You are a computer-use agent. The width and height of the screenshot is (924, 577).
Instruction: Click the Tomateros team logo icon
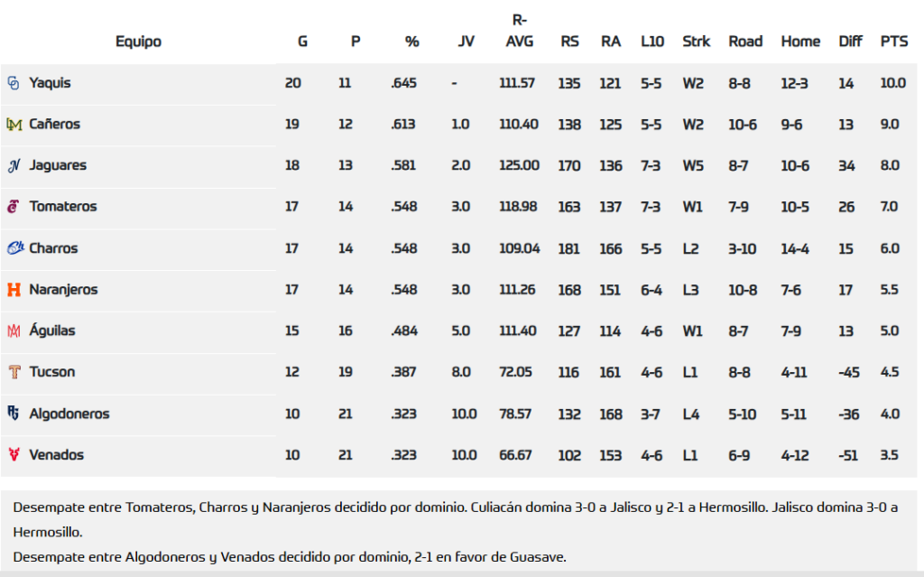click(14, 207)
